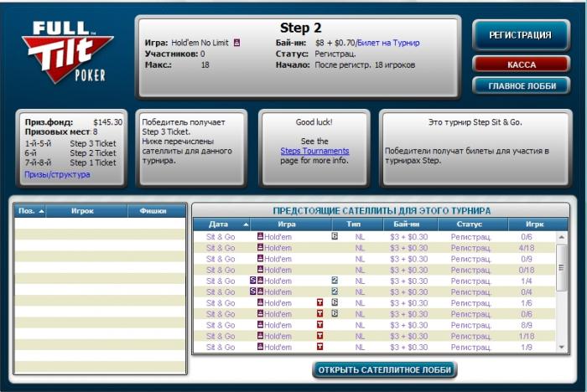
Task: Click the purple game icon in the 4/18 row
Action: pos(260,247)
